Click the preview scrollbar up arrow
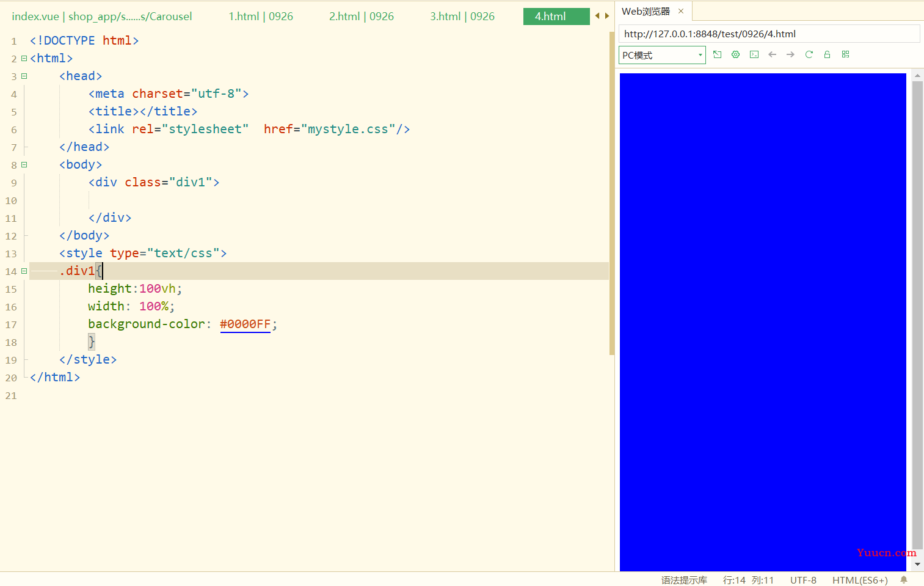Image resolution: width=924 pixels, height=586 pixels. pyautogui.click(x=917, y=76)
